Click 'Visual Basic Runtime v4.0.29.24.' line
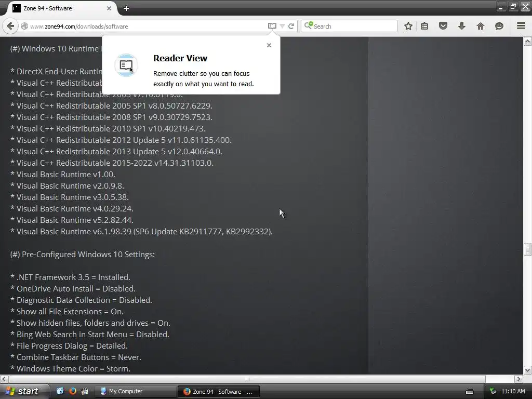532x399 pixels. point(72,209)
